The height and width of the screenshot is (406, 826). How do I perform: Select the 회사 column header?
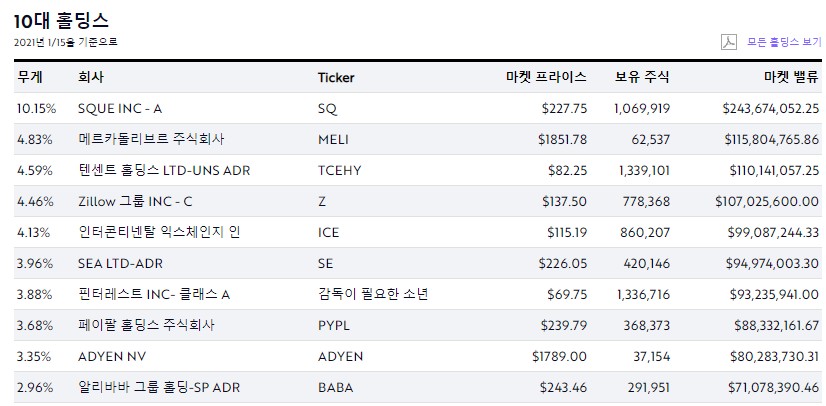coord(91,77)
